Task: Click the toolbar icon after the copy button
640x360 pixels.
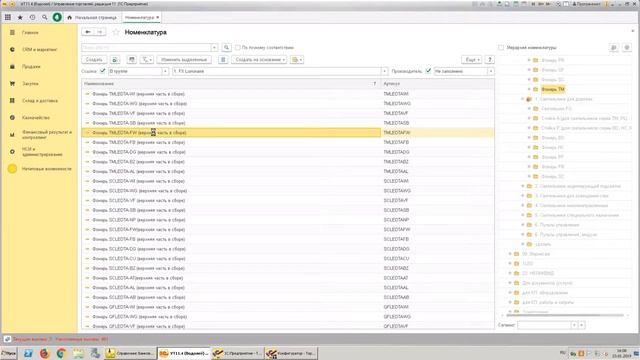Action: (131, 60)
